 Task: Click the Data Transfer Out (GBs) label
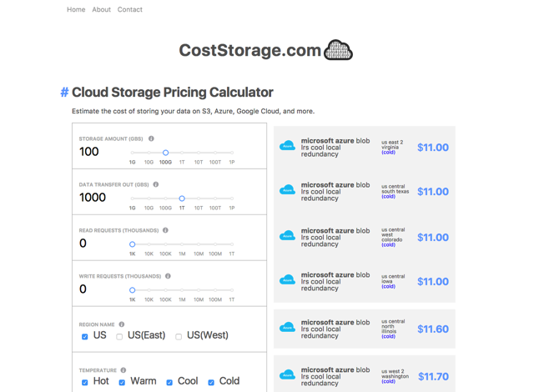point(113,185)
